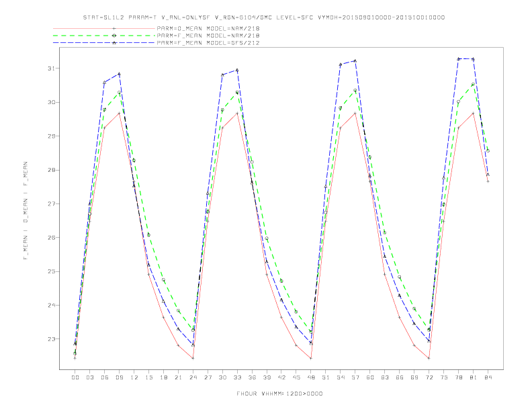Select legend entry PARM=F_MEAN MODEL=GFS/212
The height and width of the screenshot is (411, 532).
click(208, 43)
